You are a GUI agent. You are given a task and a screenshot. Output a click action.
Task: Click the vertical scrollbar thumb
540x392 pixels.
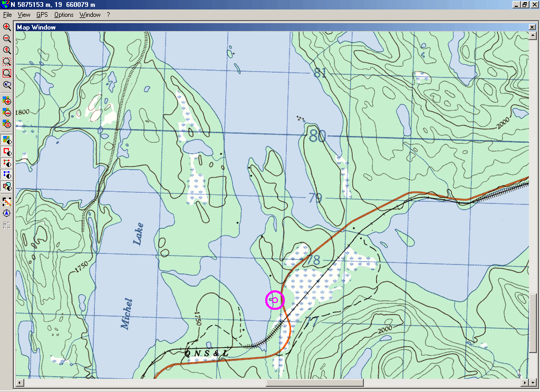tap(533, 323)
